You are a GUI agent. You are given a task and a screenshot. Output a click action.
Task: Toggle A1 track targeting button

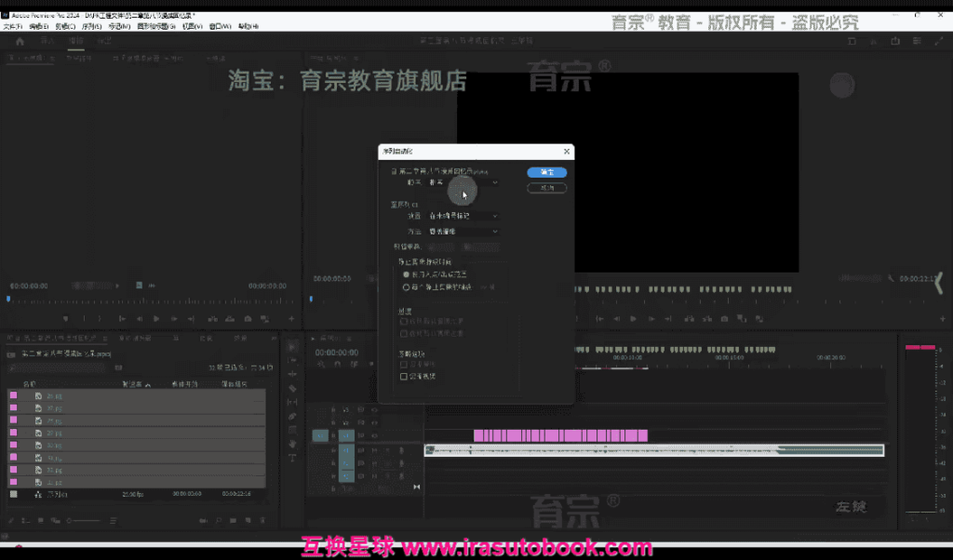coord(346,450)
